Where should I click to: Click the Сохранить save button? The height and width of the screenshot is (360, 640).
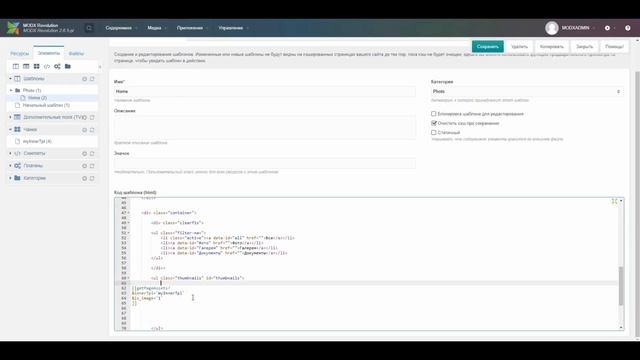(x=488, y=47)
